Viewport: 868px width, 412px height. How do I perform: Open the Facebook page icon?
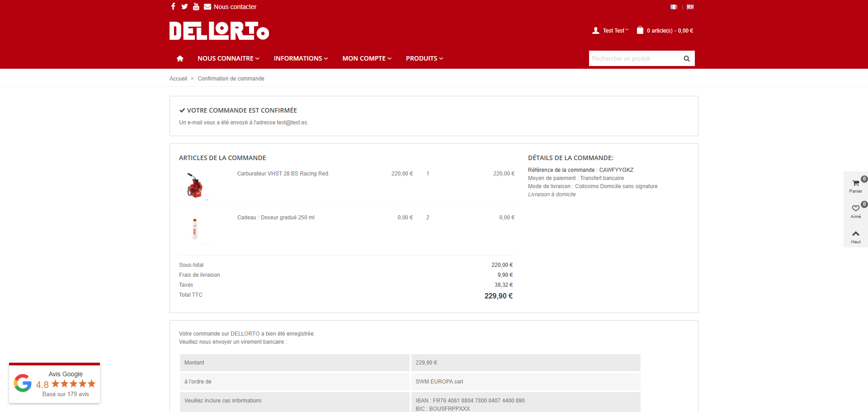click(x=173, y=6)
